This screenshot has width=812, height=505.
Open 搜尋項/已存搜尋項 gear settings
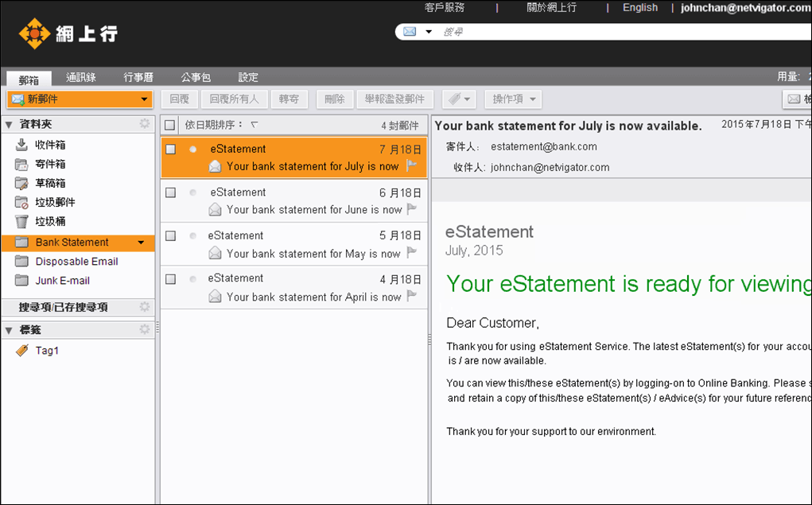point(145,307)
